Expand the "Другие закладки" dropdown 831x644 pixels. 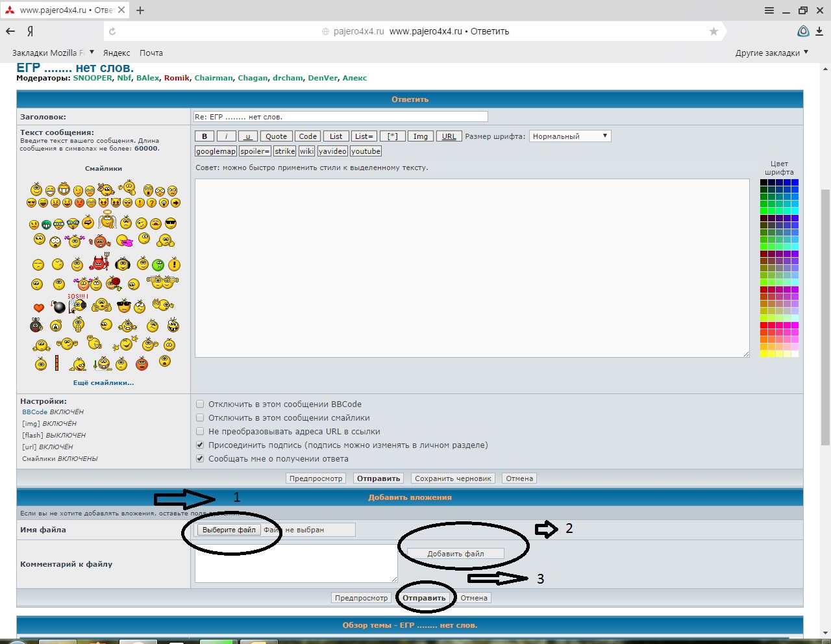point(772,53)
